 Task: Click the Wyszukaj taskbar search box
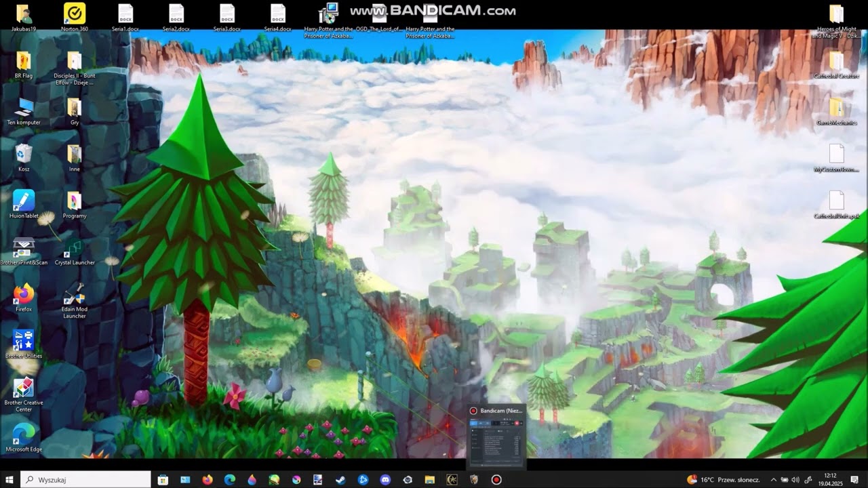(85, 480)
